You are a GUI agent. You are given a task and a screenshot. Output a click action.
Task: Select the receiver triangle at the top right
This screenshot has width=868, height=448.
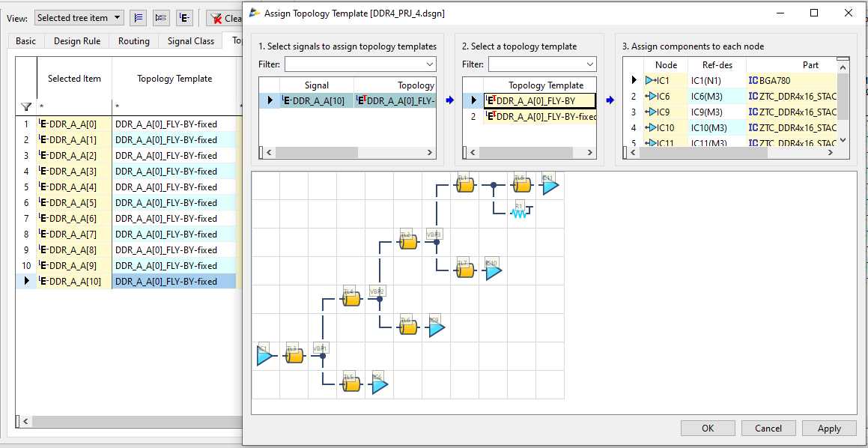coord(550,187)
